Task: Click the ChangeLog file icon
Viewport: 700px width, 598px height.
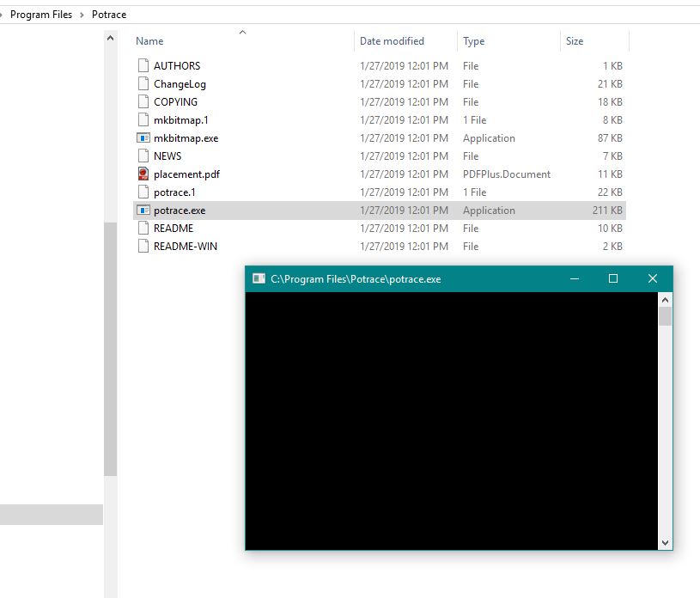Action: (143, 83)
